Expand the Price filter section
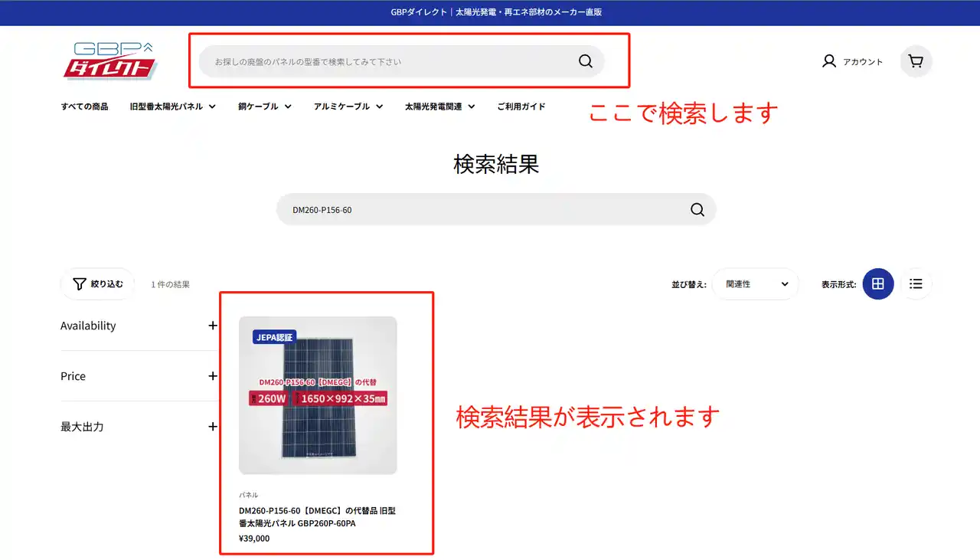 [x=213, y=376]
